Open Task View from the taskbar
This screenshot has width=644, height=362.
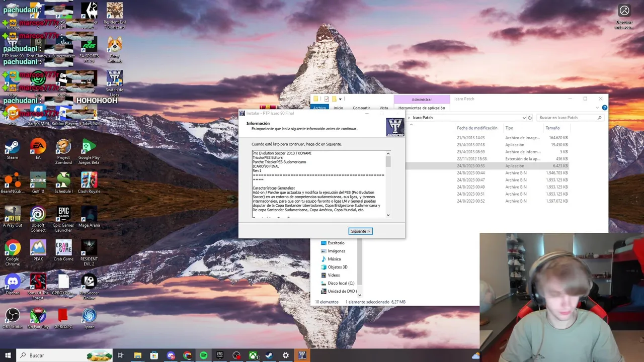pos(121,355)
